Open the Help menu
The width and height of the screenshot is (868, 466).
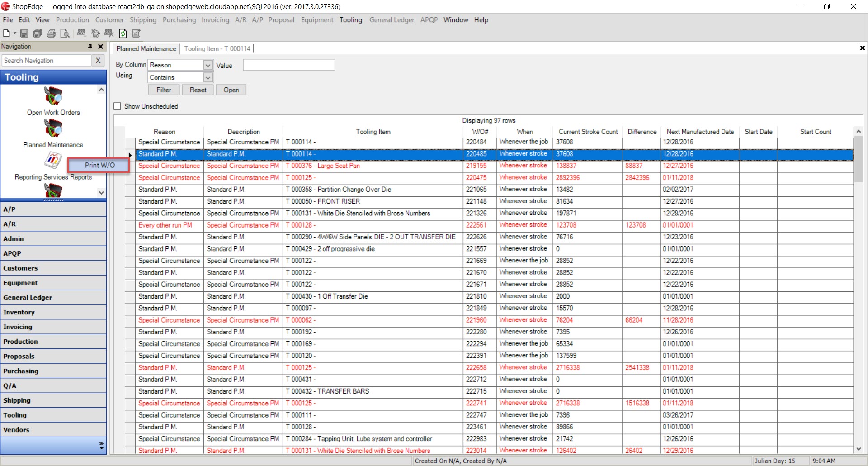[x=481, y=20]
